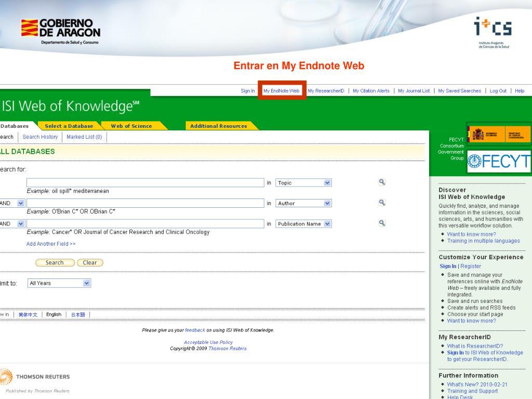This screenshot has height=399, width=532.
Task: Open Training and Support link
Action: pyautogui.click(x=472, y=391)
